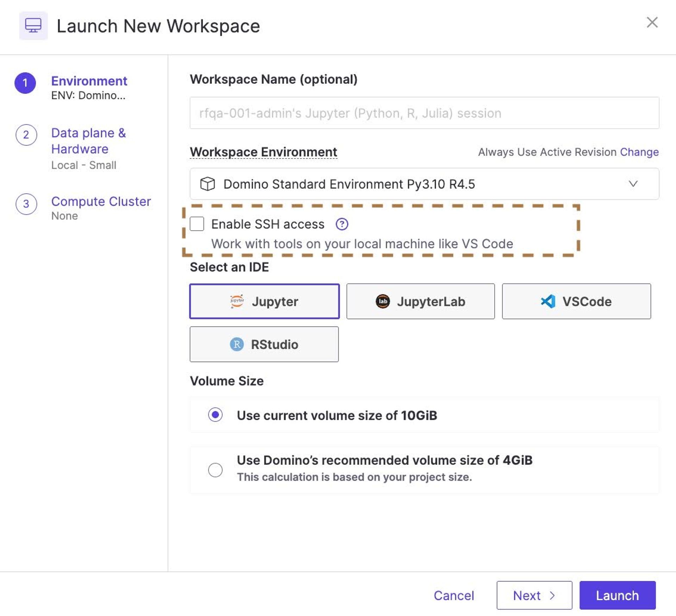Click the Jupyter logo icon
Image resolution: width=676 pixels, height=616 pixels.
(x=237, y=301)
